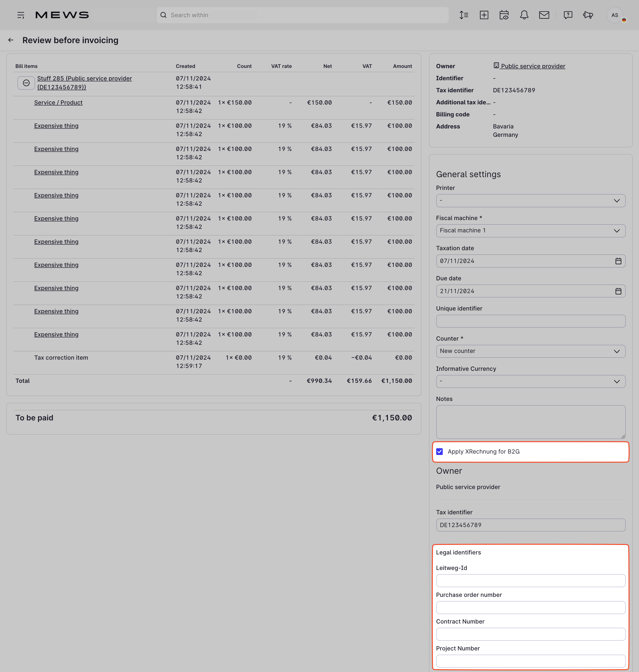639x672 pixels.
Task: Open the sort list icon in top bar
Action: coord(464,15)
